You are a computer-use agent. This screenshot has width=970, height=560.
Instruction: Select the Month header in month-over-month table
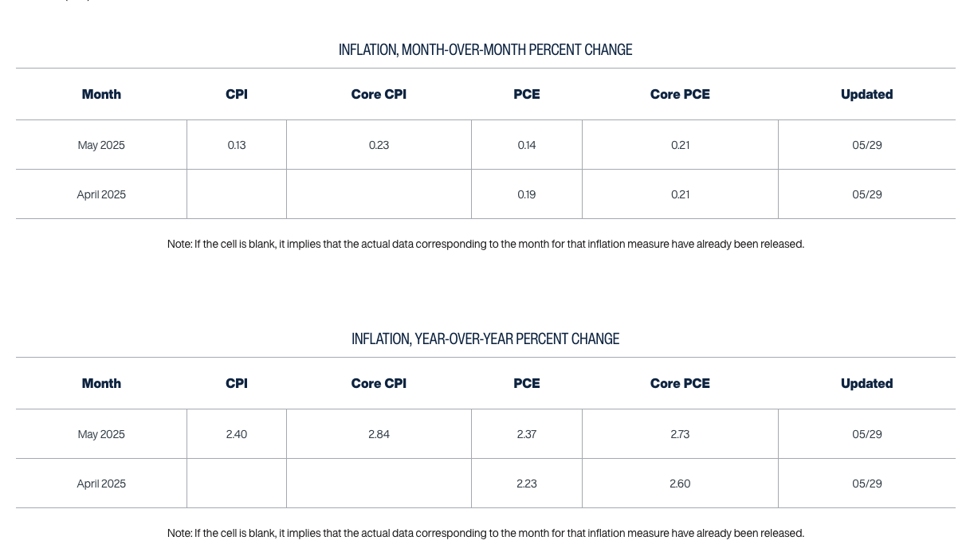[101, 94]
